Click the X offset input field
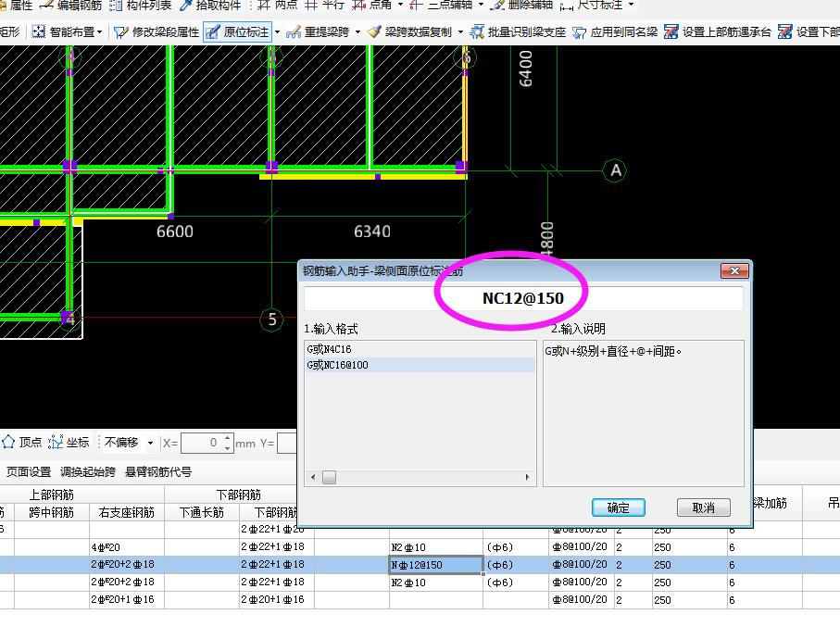Image resolution: width=840 pixels, height=639 pixels. point(201,443)
